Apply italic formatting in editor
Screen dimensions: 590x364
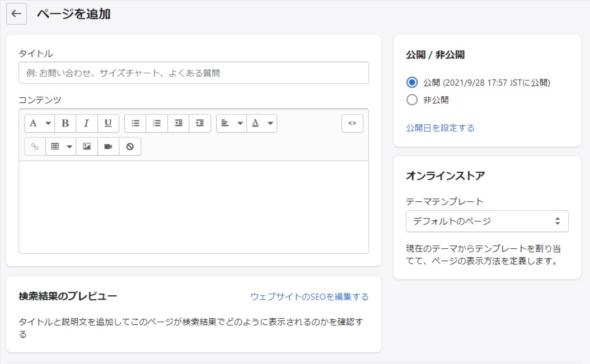[87, 123]
